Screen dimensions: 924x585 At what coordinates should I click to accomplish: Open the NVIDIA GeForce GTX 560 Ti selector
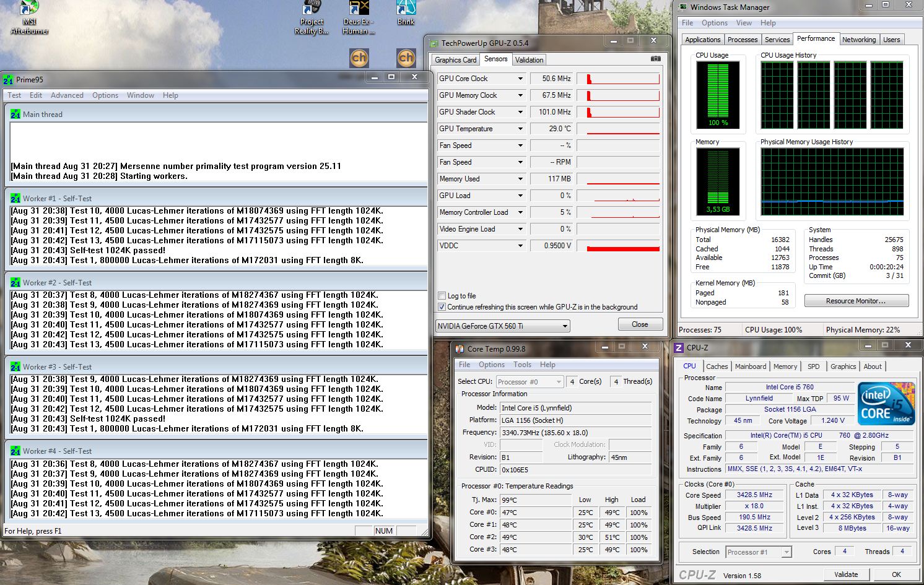pos(502,326)
